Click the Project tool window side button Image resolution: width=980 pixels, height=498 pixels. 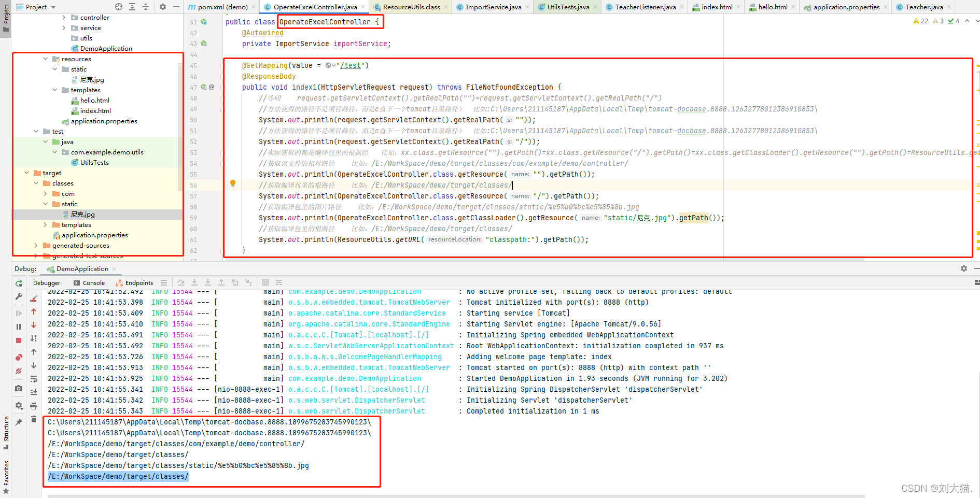pos(6,18)
